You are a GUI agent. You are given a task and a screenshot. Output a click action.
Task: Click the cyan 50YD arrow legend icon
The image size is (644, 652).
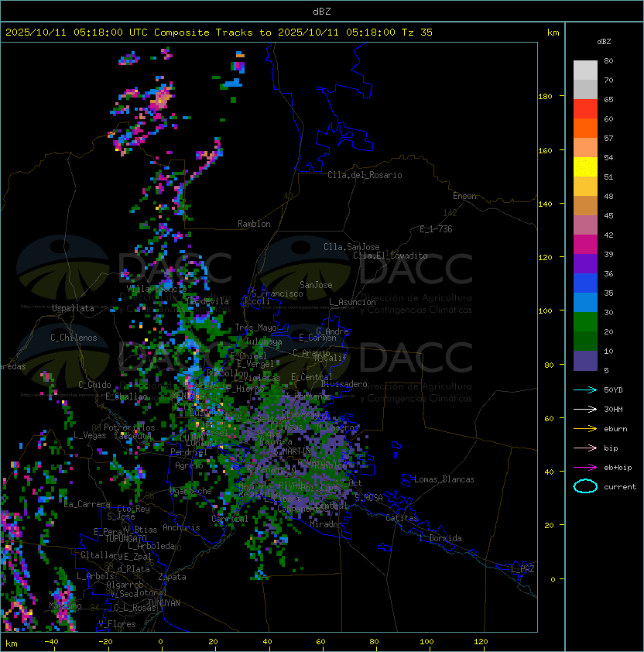(x=585, y=389)
